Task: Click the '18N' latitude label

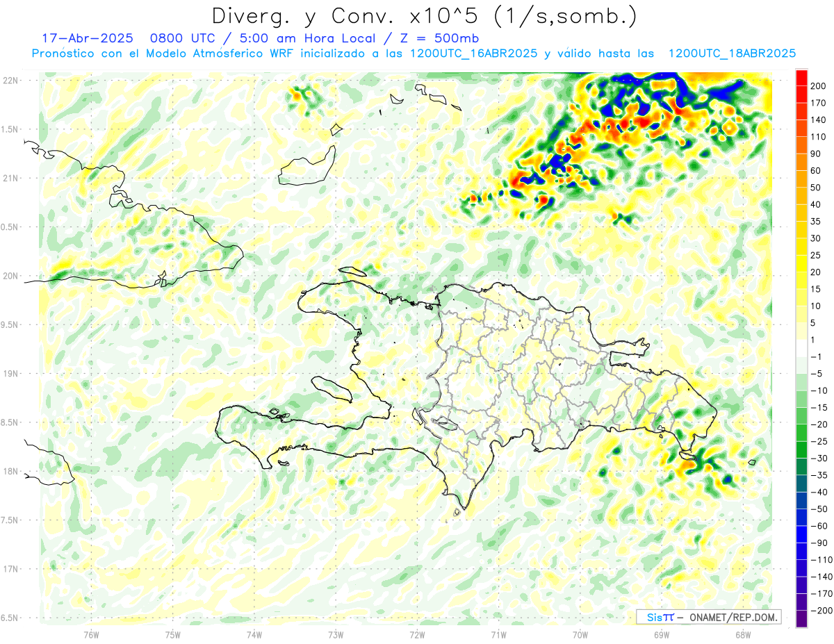Action: [10, 471]
